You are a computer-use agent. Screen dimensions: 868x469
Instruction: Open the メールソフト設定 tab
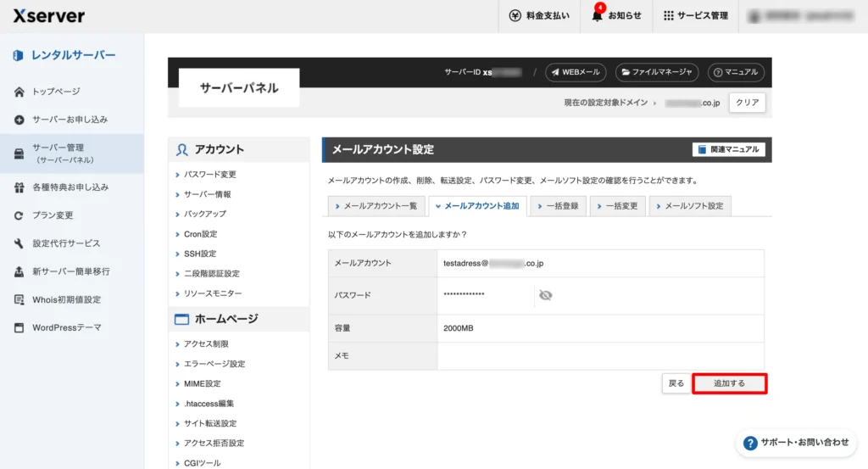pyautogui.click(x=689, y=206)
